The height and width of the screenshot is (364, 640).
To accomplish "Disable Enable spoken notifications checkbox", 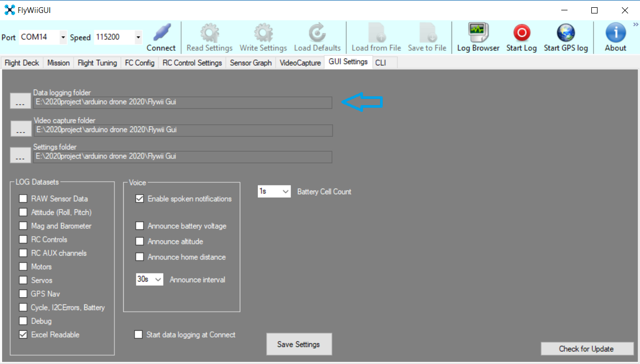I will click(140, 199).
